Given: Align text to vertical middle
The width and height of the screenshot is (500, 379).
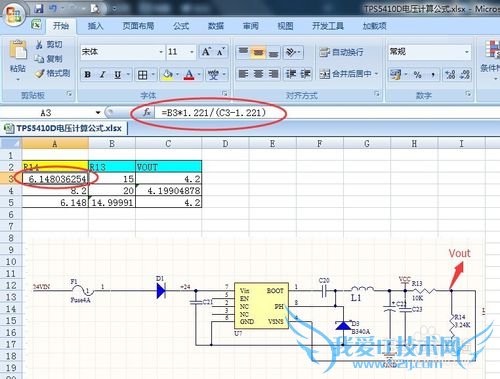Looking at the screenshot, I should tap(258, 52).
